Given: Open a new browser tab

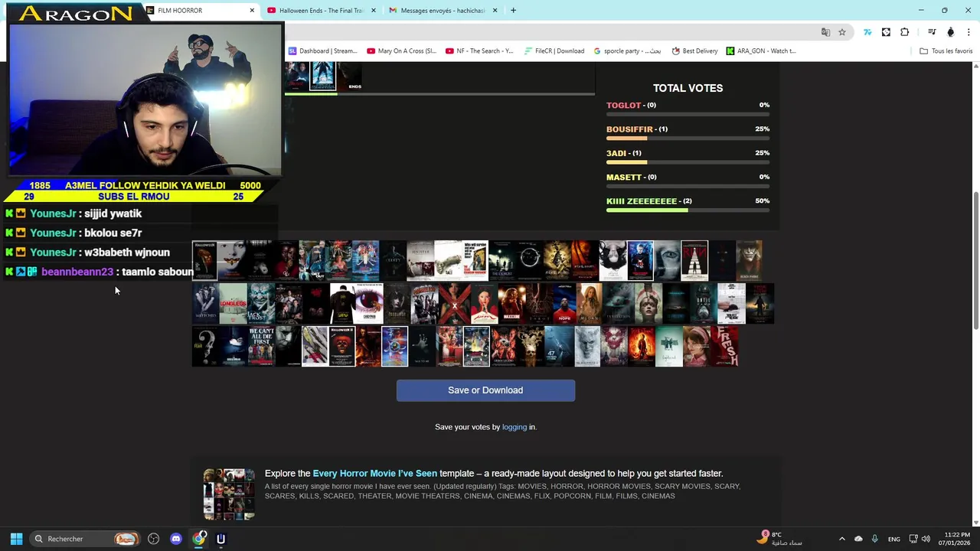Looking at the screenshot, I should pyautogui.click(x=513, y=11).
